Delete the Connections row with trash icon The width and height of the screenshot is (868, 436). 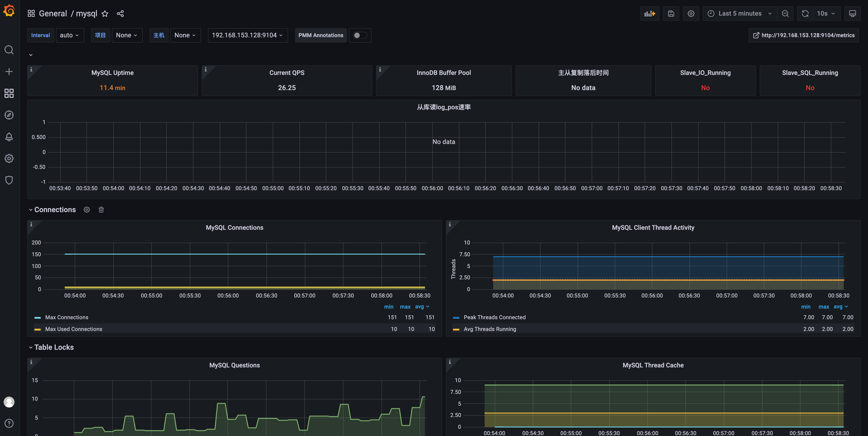[x=101, y=210]
